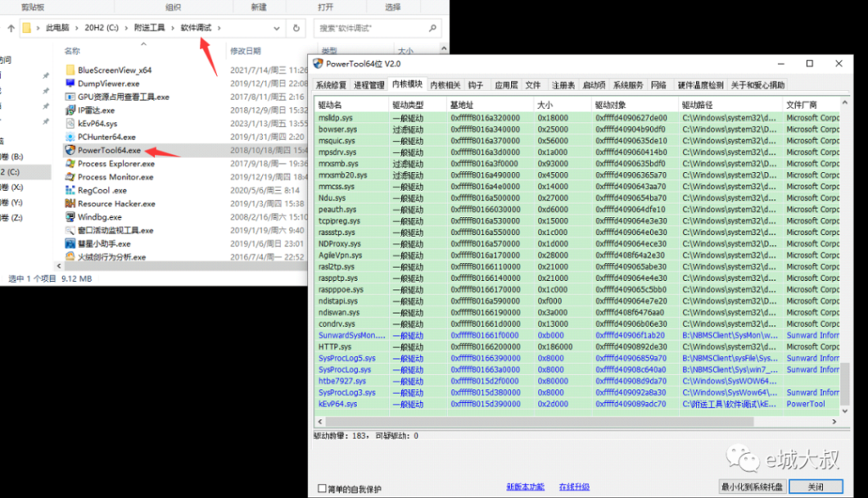Image resolution: width=868 pixels, height=498 pixels.
Task: Click the 最小化到系统托盘 button
Action: (753, 487)
